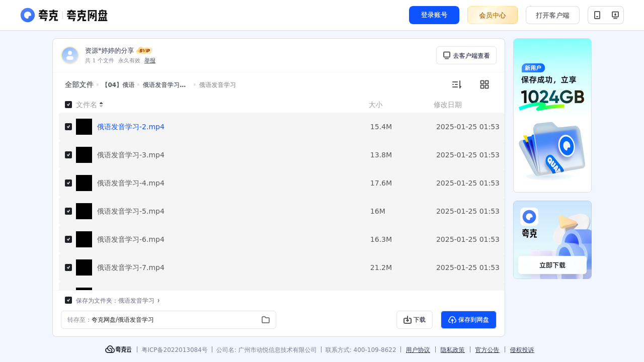644x362 pixels.
Task: Click sharer name 资源*婷婷的分享
Action: pyautogui.click(x=110, y=51)
